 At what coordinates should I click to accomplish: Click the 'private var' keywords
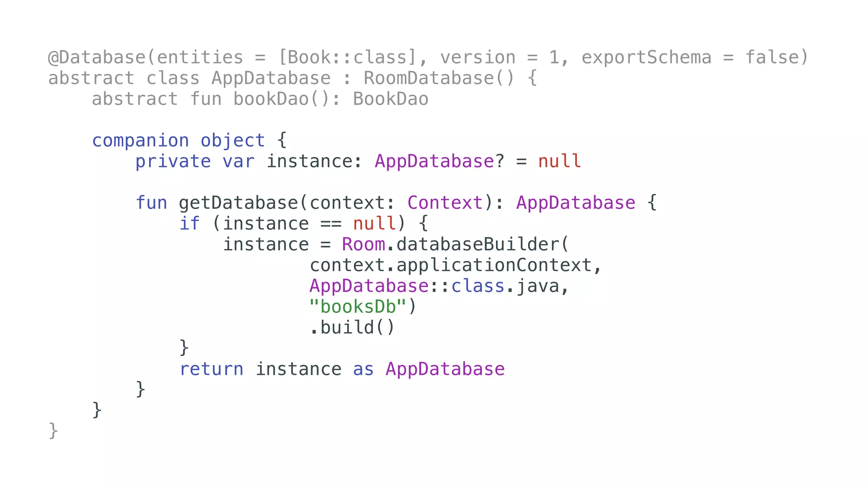pyautogui.click(x=195, y=162)
